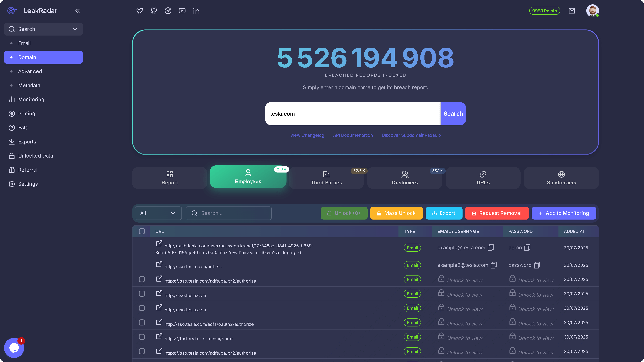Check the https://sso.tesla.com/adfs/oauth2/authorize row above http://sso.tesla.com
The image size is (644, 362).
(142, 279)
